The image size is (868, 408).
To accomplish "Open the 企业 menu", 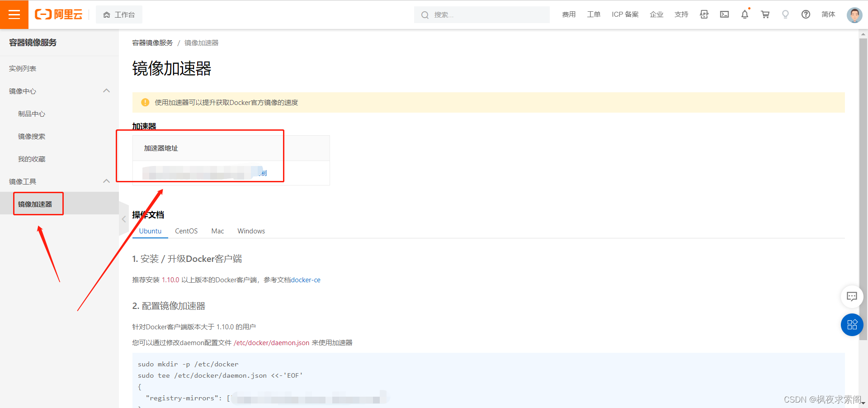I will (x=656, y=14).
